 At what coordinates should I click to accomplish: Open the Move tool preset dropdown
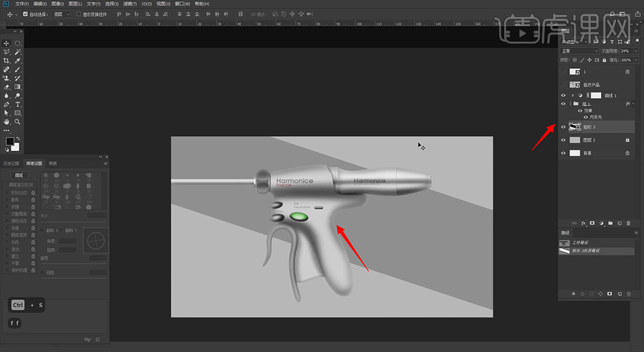coord(16,14)
